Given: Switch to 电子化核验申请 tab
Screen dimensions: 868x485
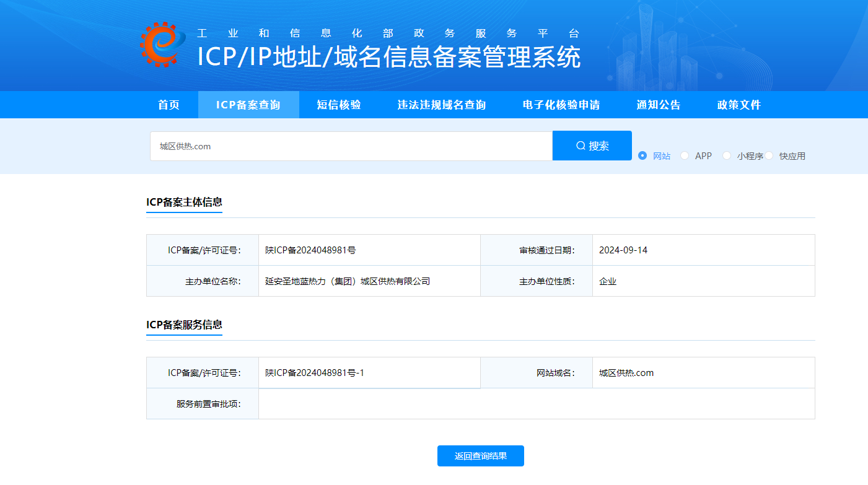Looking at the screenshot, I should tap(561, 105).
